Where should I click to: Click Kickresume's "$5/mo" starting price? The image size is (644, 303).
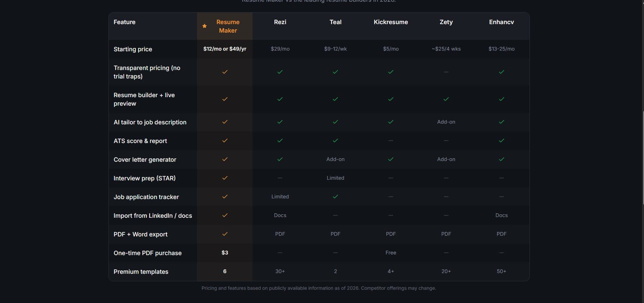point(391,49)
